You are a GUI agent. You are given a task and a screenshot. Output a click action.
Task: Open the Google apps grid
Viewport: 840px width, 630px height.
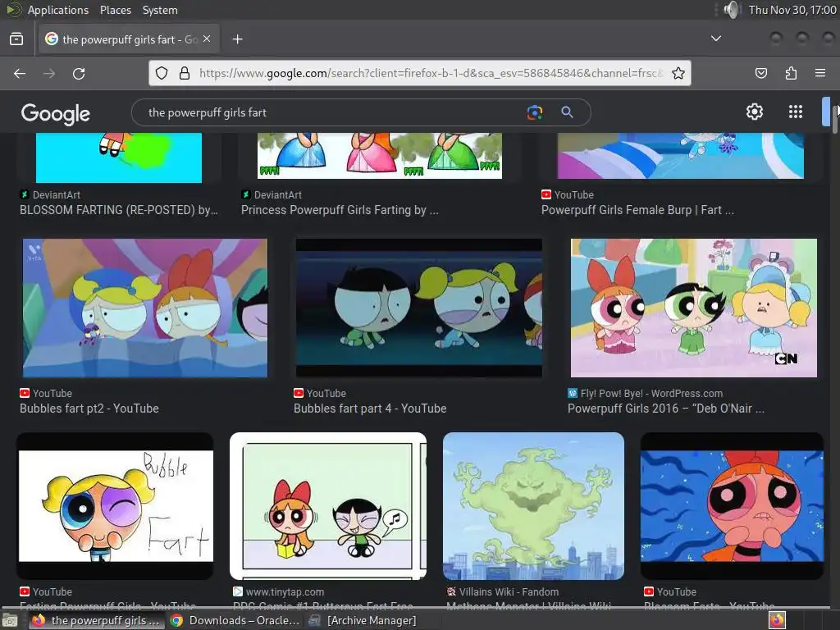(x=796, y=112)
